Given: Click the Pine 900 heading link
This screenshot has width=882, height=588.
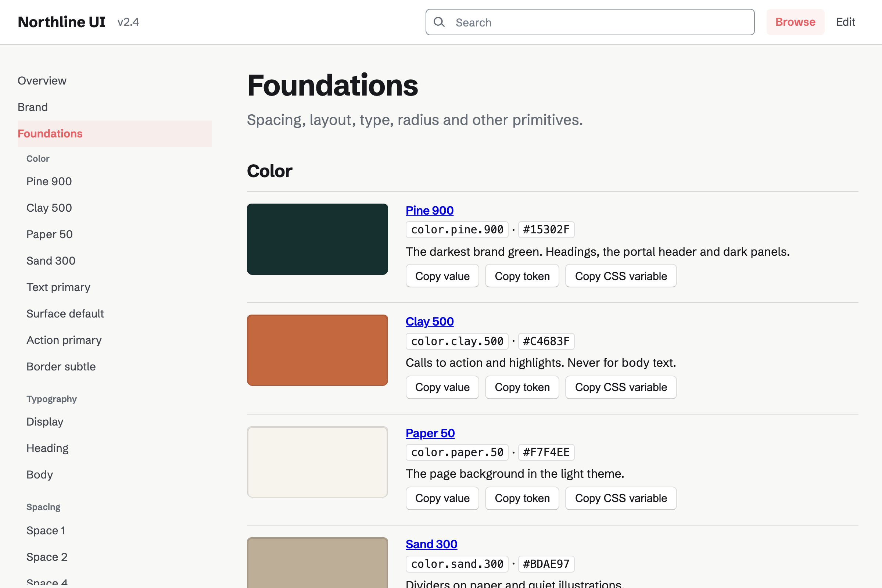Looking at the screenshot, I should click(x=429, y=210).
